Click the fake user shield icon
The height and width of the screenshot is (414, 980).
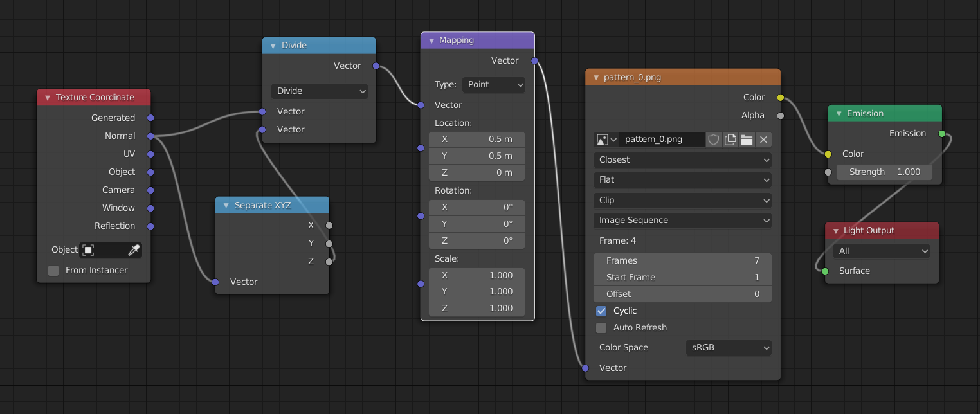click(713, 139)
